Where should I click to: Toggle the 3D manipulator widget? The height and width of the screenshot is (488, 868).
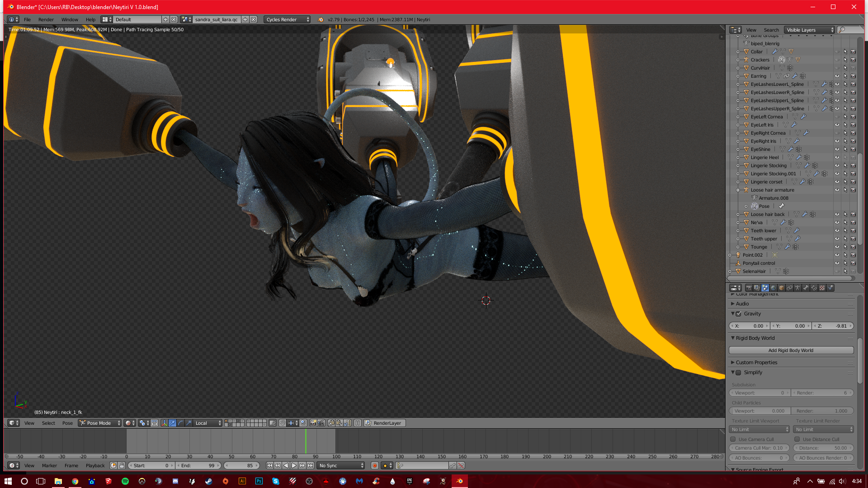(x=164, y=423)
